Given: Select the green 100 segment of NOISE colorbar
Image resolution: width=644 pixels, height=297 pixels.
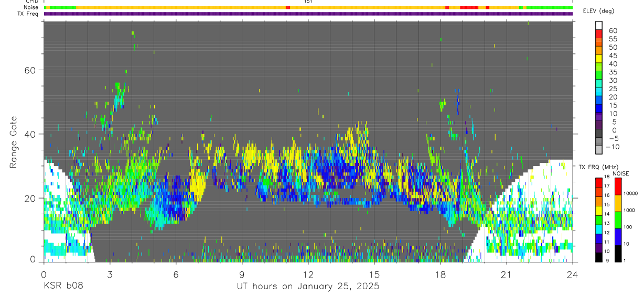Looking at the screenshot, I should [x=618, y=219].
